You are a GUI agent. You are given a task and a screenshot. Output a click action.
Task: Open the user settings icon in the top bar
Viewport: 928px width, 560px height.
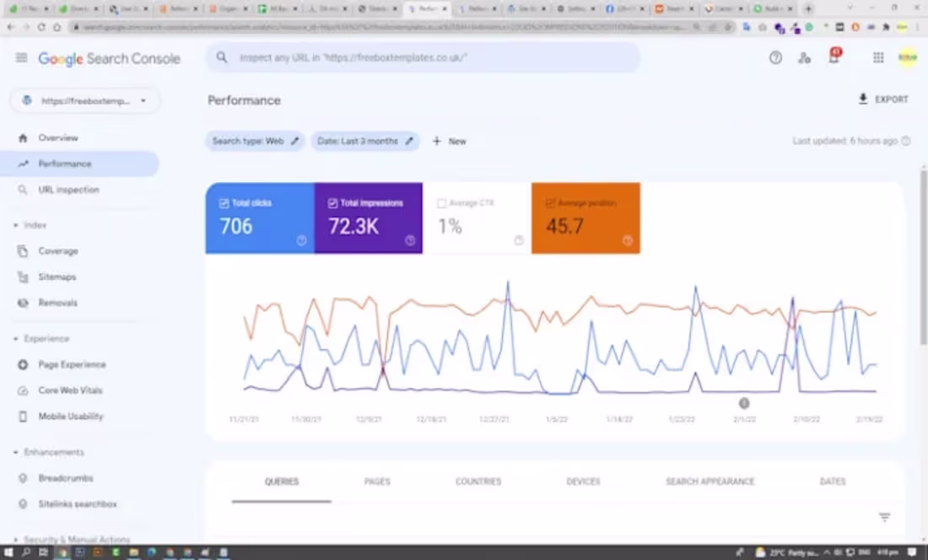tap(804, 58)
